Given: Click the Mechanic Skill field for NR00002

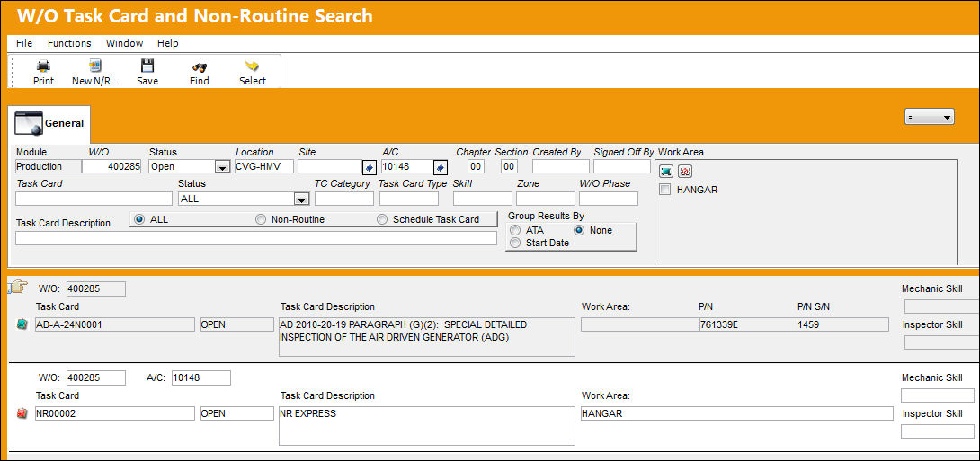Looking at the screenshot, I should click(x=938, y=395).
